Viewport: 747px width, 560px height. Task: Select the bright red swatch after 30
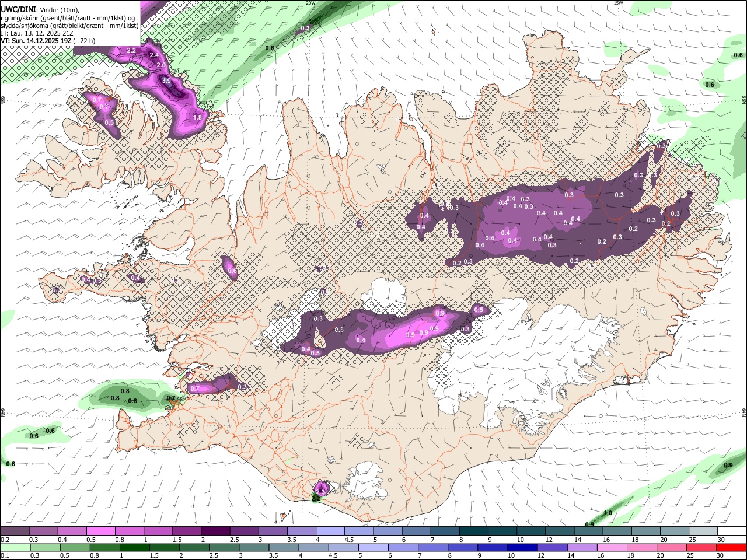click(731, 548)
